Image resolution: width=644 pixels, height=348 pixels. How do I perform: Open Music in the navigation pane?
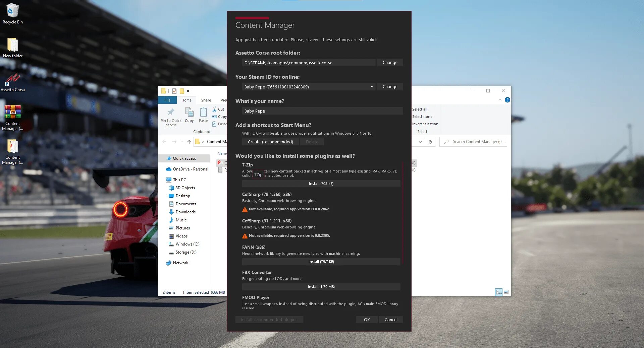click(x=178, y=220)
